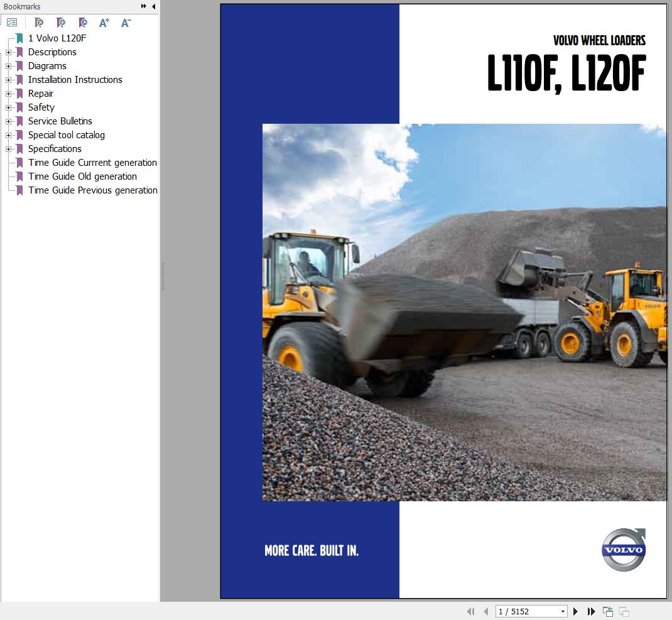Screen dimensions: 672x620
Task: Click the delete bookmark icon
Action: pos(39,22)
